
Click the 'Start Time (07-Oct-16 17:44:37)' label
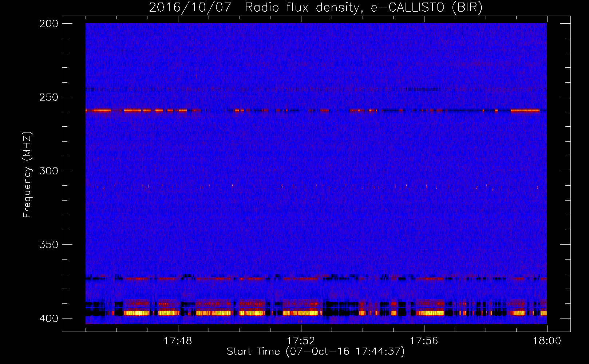tap(316, 352)
